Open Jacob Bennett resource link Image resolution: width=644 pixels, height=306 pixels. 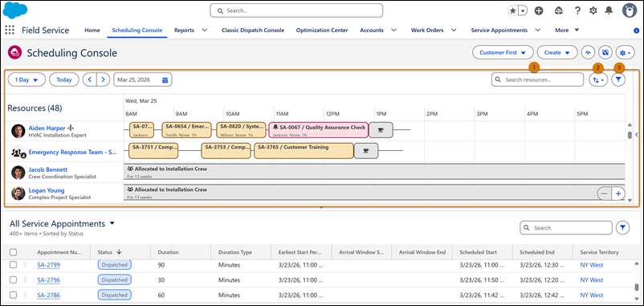click(x=48, y=169)
